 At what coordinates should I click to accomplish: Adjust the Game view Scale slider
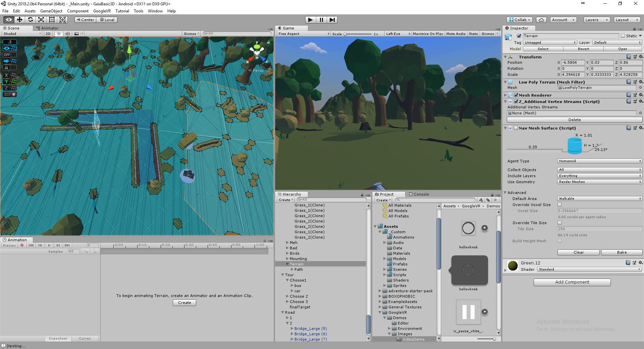pos(345,34)
